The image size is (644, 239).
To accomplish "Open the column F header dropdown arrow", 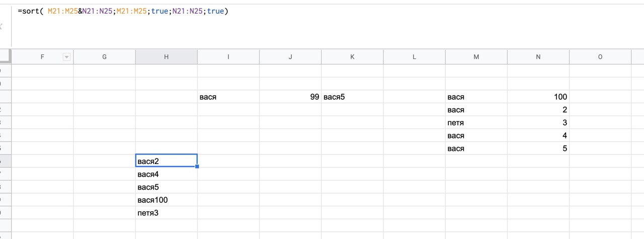I will (x=66, y=57).
